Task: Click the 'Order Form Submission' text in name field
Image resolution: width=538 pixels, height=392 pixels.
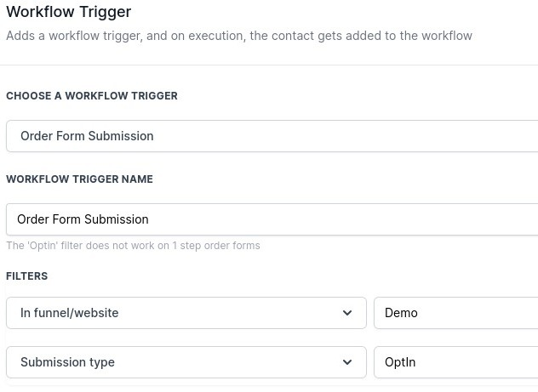Action: pos(83,219)
